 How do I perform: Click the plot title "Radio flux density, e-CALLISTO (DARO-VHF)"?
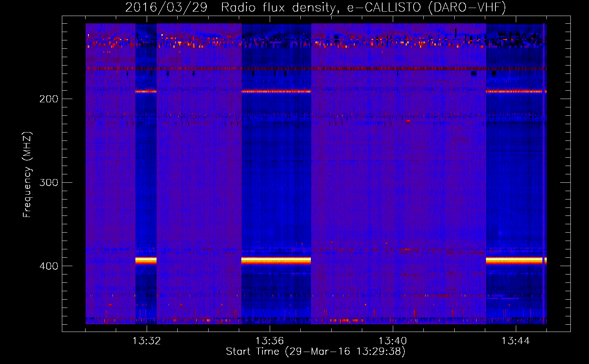pyautogui.click(x=363, y=7)
